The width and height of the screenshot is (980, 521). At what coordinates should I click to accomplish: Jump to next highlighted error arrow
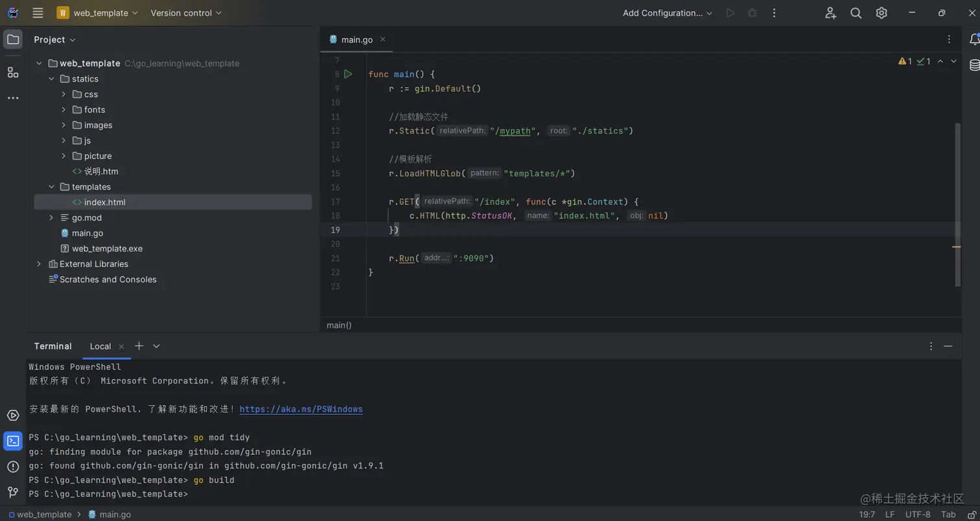[x=953, y=62]
